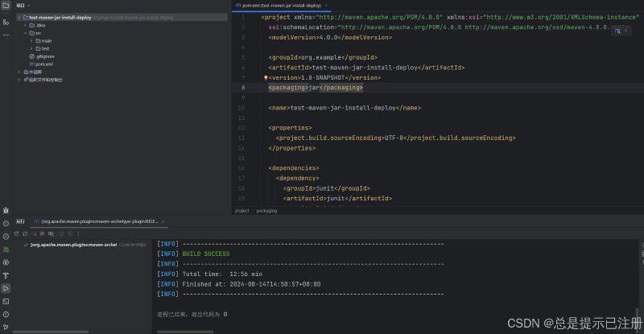Click the Rerun icon in Run toolbar

pyautogui.click(x=16, y=233)
